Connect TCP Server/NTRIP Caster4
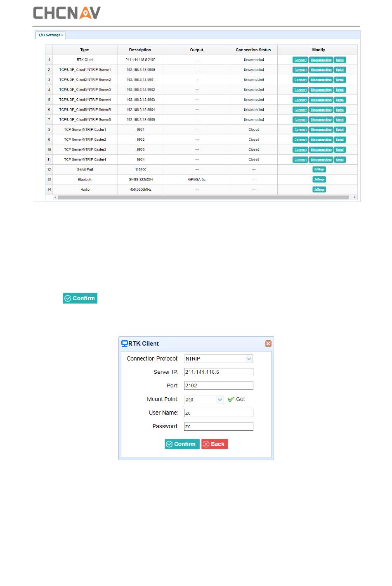The width and height of the screenshot is (392, 586). 300,159
